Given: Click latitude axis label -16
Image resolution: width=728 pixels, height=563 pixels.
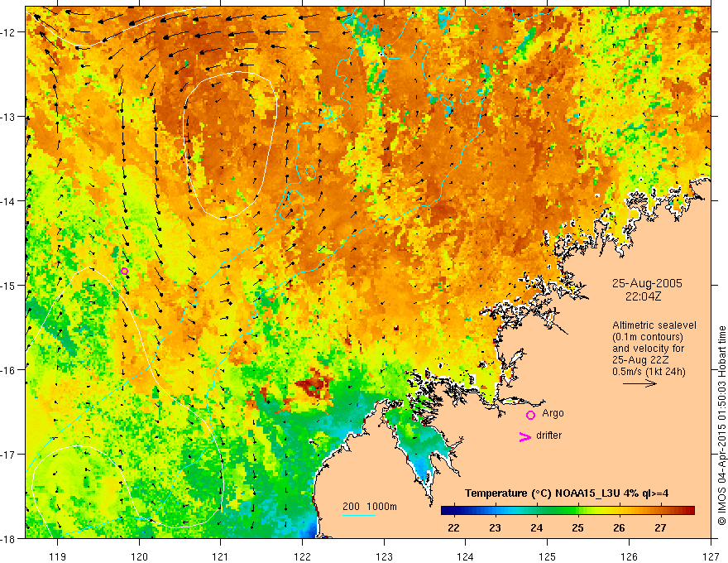Looking at the screenshot, I should point(8,370).
